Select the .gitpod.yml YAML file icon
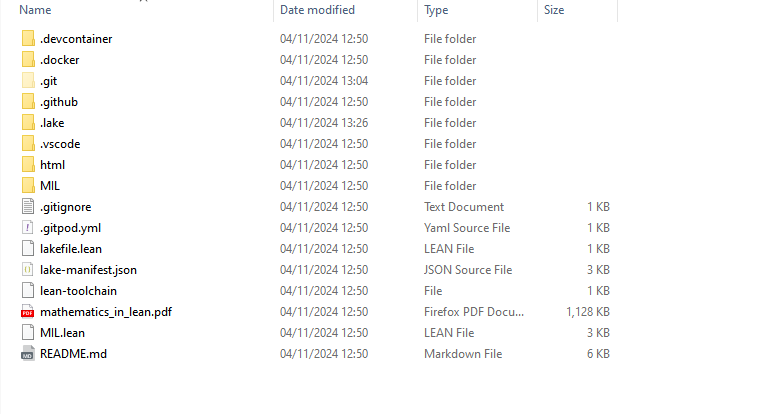759x414 pixels. click(x=28, y=228)
